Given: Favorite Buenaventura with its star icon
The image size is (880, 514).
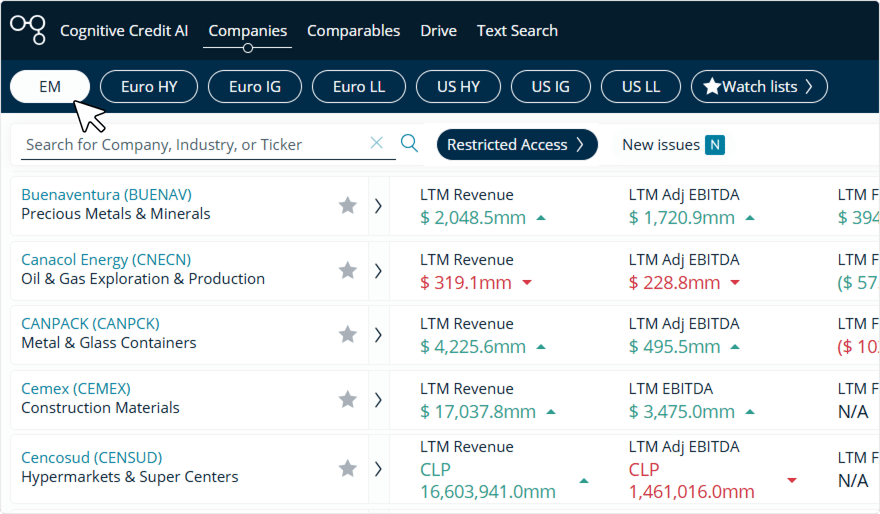Looking at the screenshot, I should [348, 205].
